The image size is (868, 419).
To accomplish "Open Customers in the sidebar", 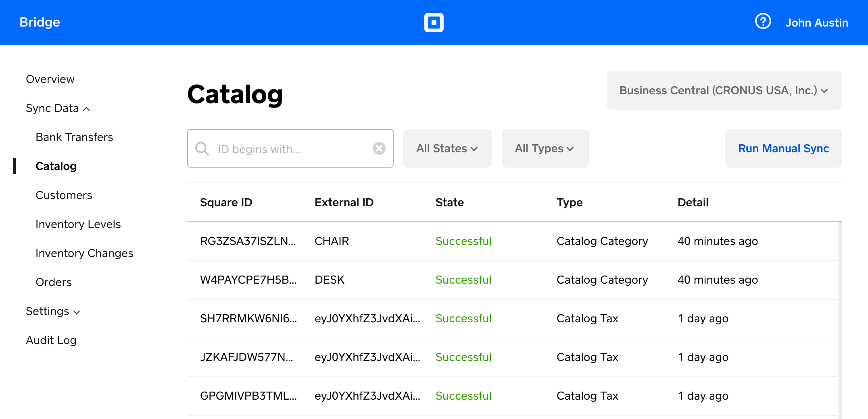I will click(x=64, y=195).
